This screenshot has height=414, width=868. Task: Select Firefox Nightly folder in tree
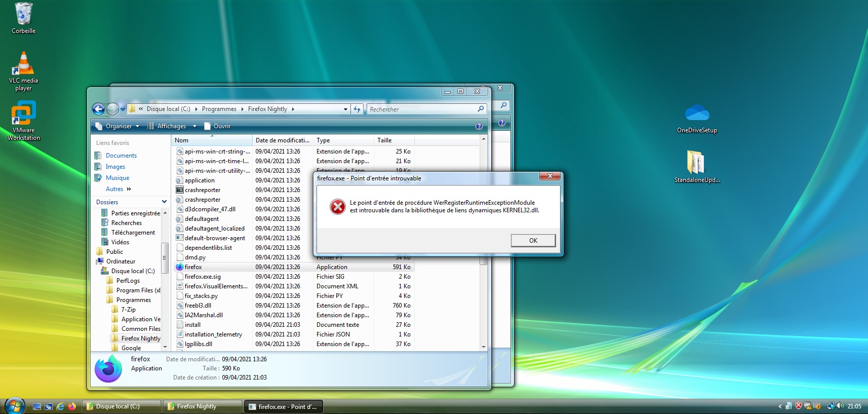[x=141, y=338]
